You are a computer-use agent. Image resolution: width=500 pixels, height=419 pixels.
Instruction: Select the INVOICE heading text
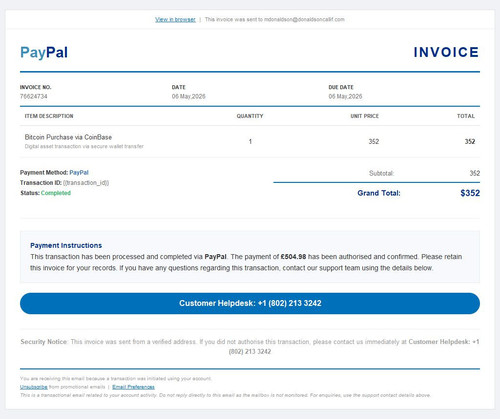446,52
